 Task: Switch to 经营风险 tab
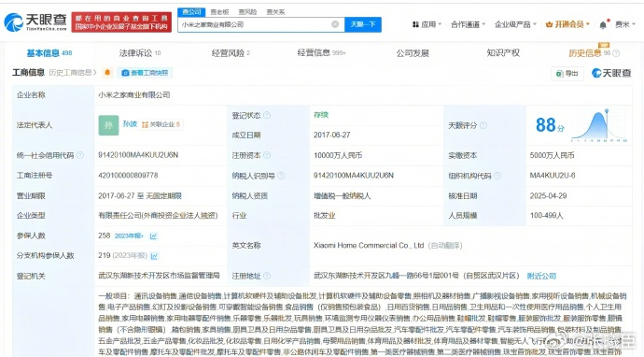pyautogui.click(x=231, y=53)
